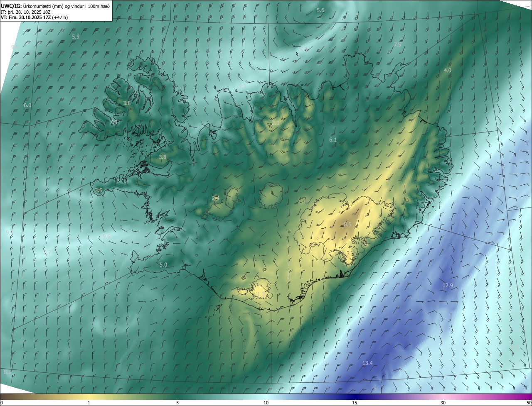Screen dimensions: 532x406
Task: Pick the pink colorbar swatch above 30
Action: [443, 396]
